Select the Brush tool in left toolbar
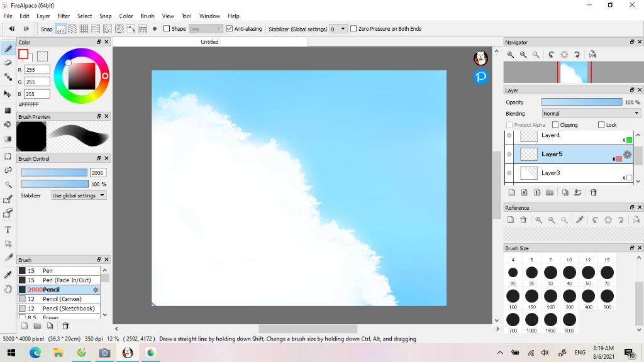Image resolution: width=644 pixels, height=362 pixels. (x=8, y=49)
